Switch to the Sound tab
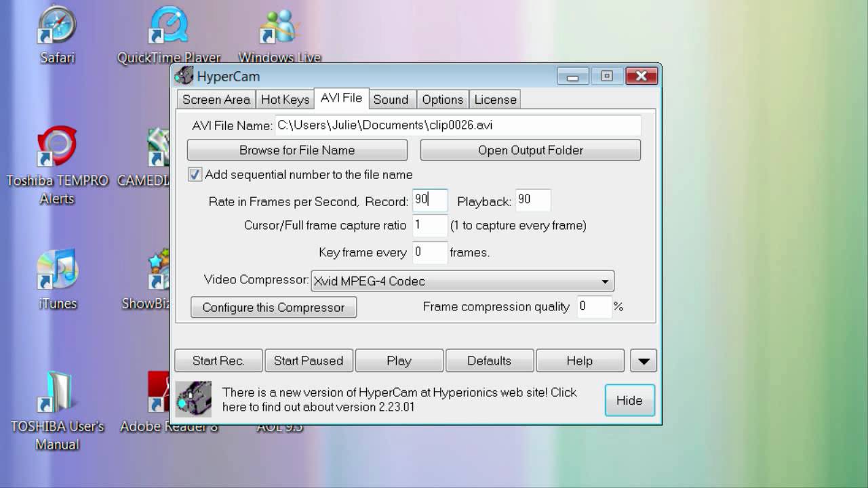 [x=391, y=100]
